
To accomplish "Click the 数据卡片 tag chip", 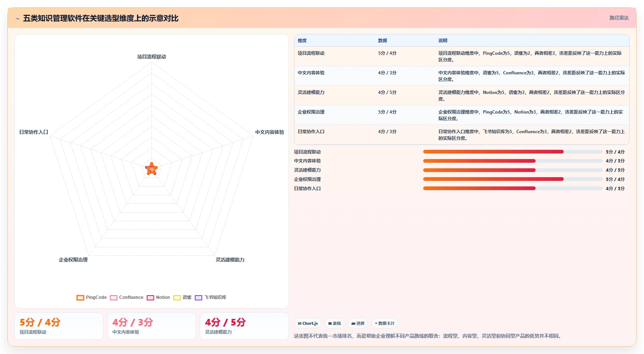I will point(385,323).
